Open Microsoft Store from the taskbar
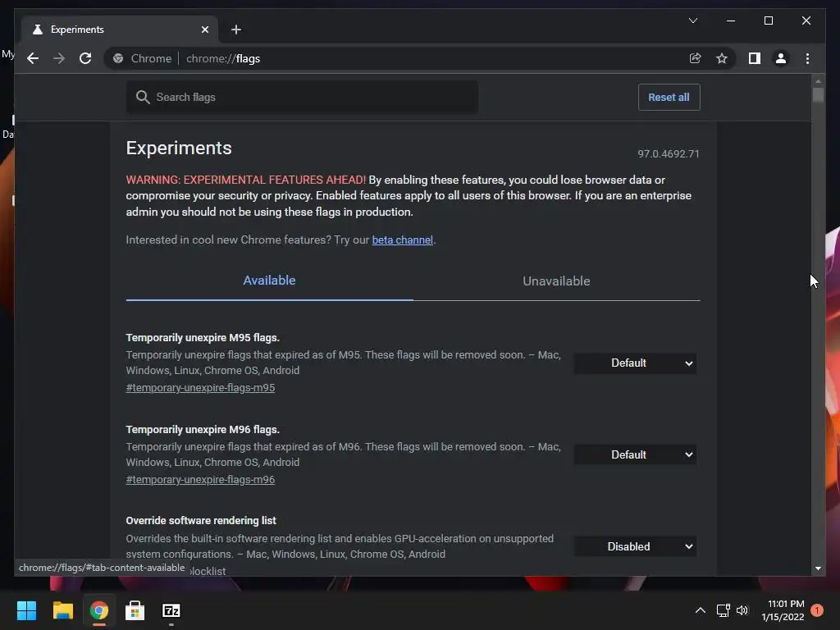The image size is (840, 630). (x=135, y=610)
